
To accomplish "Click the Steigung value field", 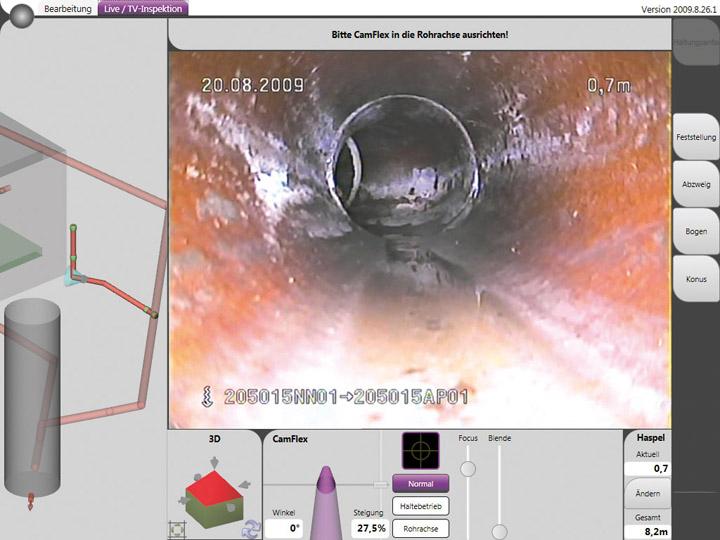I will (368, 528).
